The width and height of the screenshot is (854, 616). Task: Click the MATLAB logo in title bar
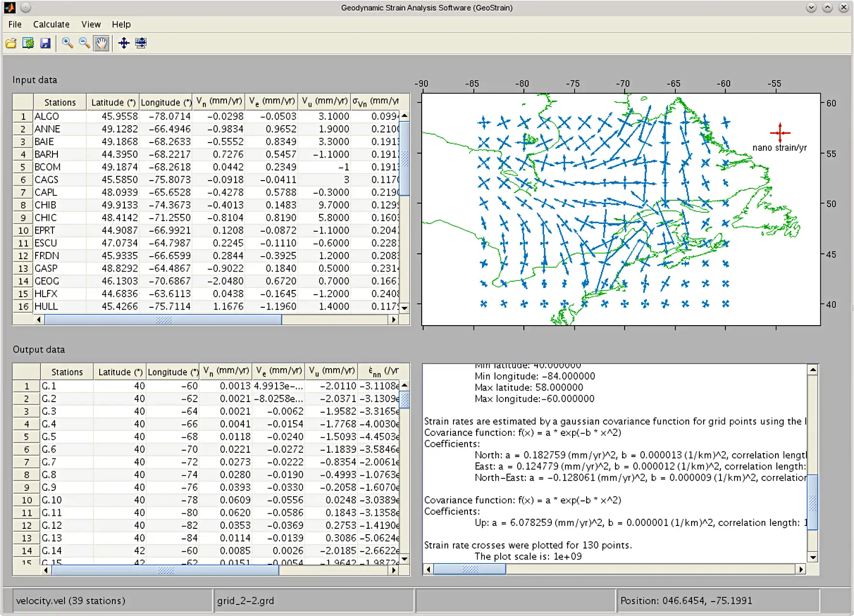[x=10, y=8]
